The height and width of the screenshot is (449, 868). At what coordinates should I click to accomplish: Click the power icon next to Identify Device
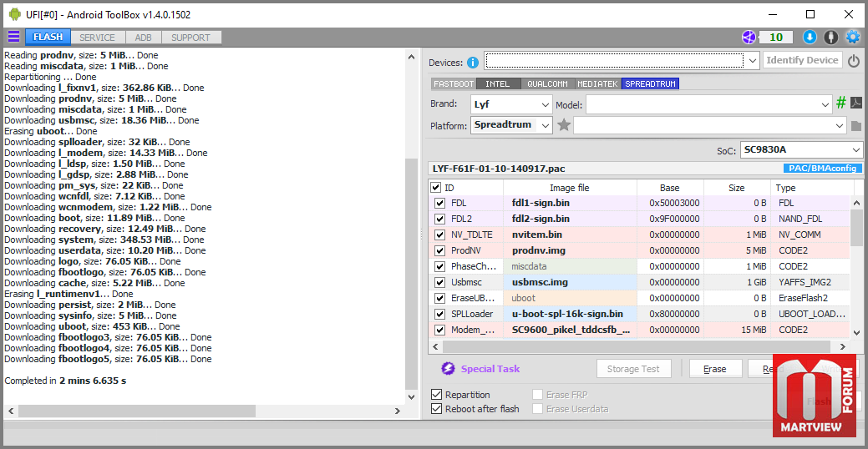pyautogui.click(x=854, y=60)
